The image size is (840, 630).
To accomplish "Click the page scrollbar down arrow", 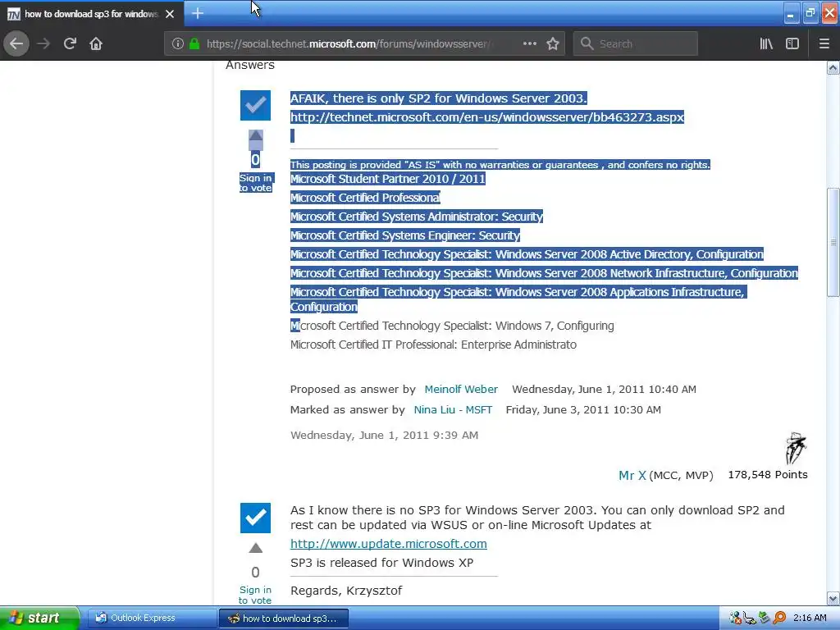I will coord(833,598).
